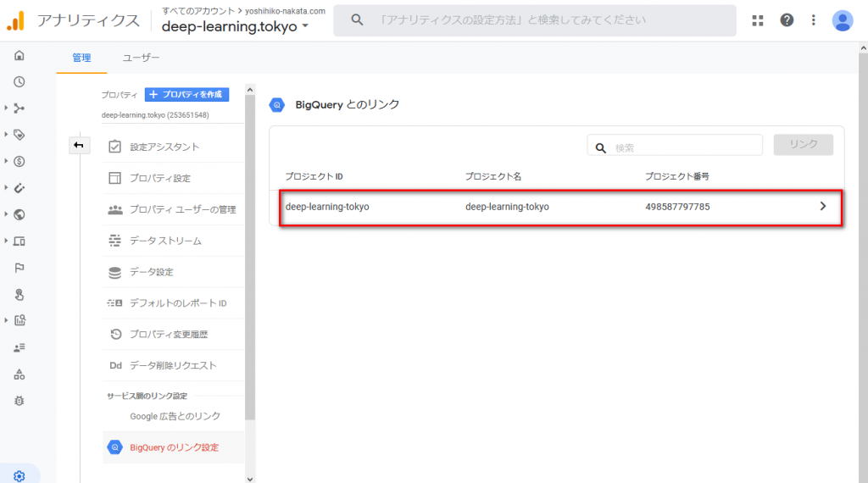
Task: Open the user account avatar
Action: point(843,20)
